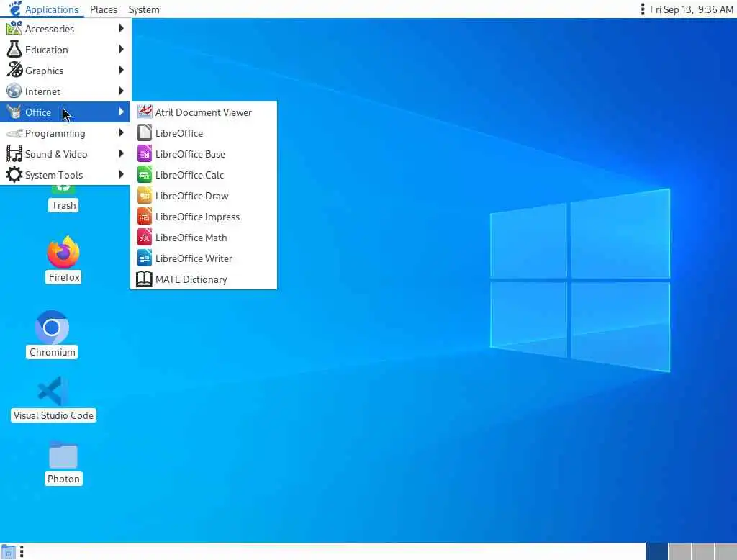This screenshot has width=737, height=560.
Task: Click the MATE foot logo in panel
Action: (x=15, y=9)
